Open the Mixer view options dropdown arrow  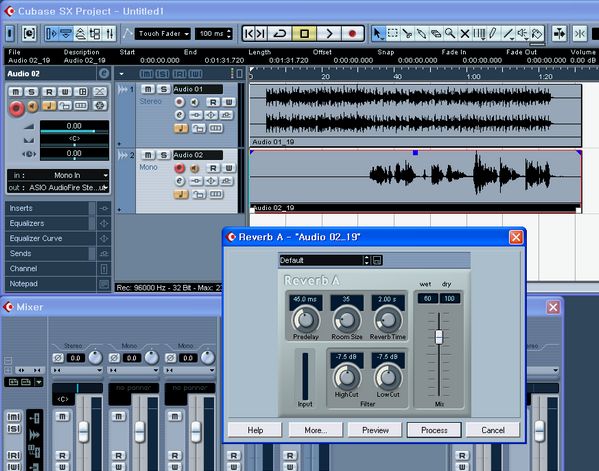[39, 382]
